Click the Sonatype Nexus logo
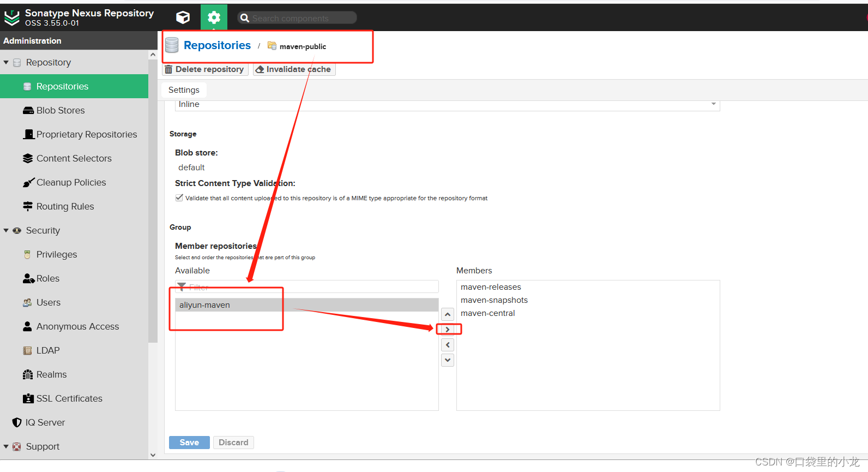868x472 pixels. [11, 18]
